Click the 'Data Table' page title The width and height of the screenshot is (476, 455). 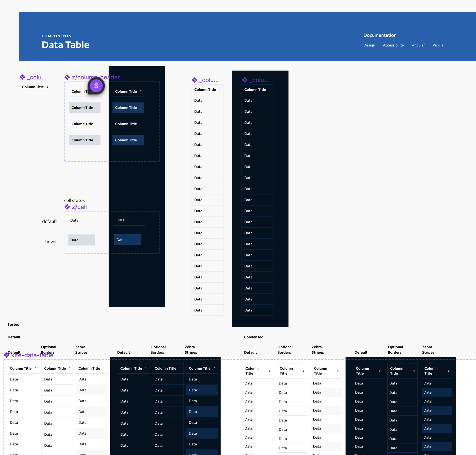65,45
